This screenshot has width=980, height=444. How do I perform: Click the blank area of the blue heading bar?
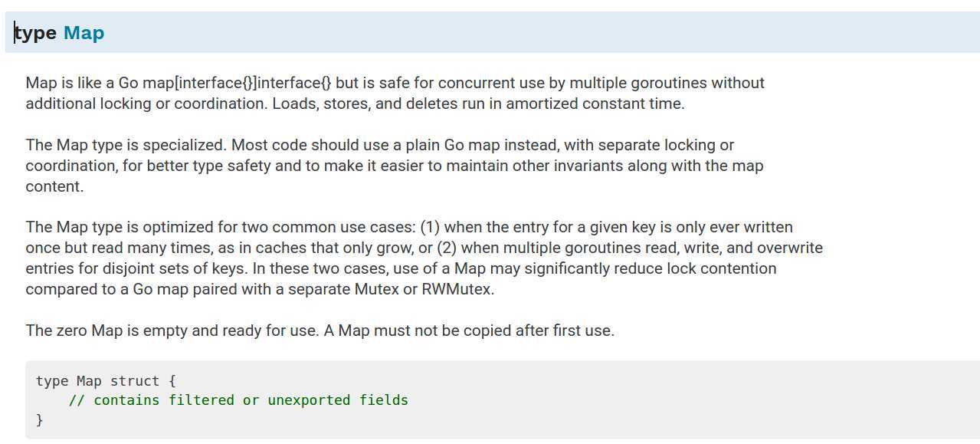point(536,33)
